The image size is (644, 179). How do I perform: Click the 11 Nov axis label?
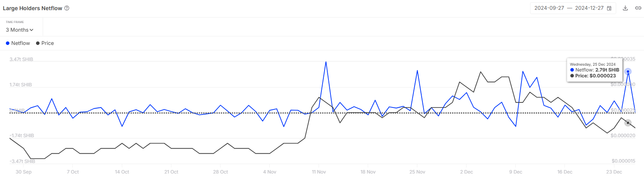pyautogui.click(x=319, y=172)
